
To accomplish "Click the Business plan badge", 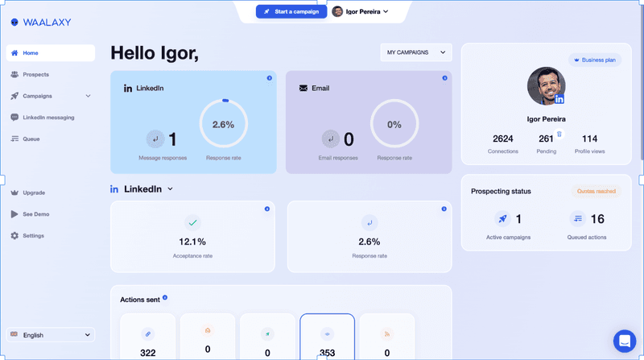I will (x=595, y=60).
